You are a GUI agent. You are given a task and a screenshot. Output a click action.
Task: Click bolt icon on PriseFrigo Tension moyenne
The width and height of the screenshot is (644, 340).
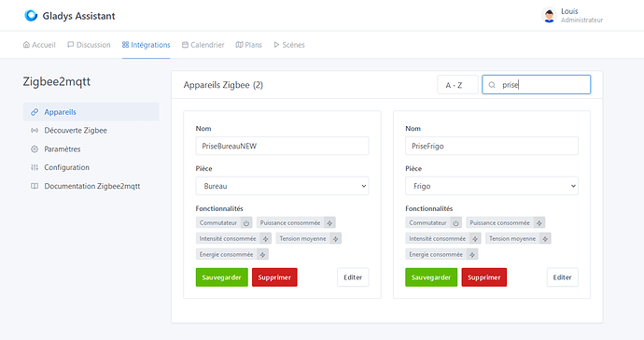545,239
